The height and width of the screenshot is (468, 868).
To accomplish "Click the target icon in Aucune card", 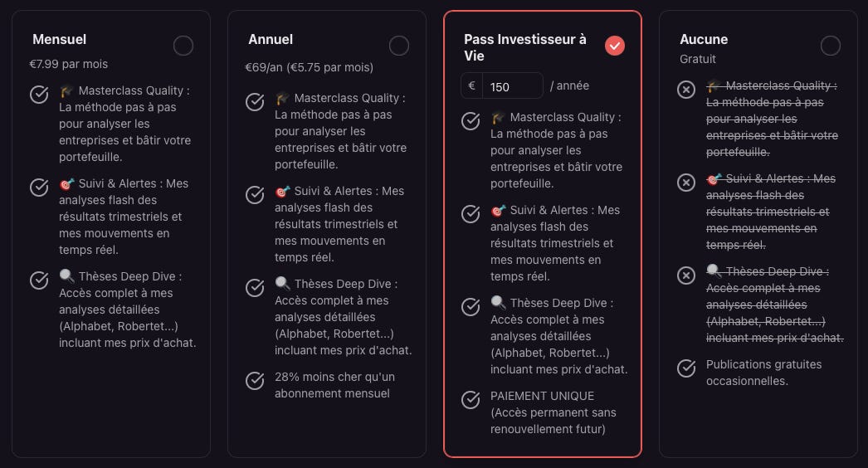I will click(x=714, y=178).
